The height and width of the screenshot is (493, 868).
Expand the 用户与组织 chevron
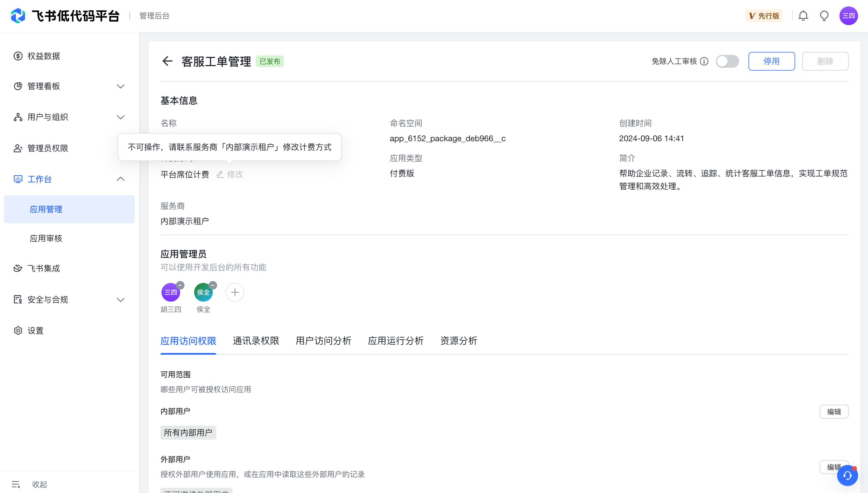pos(121,118)
